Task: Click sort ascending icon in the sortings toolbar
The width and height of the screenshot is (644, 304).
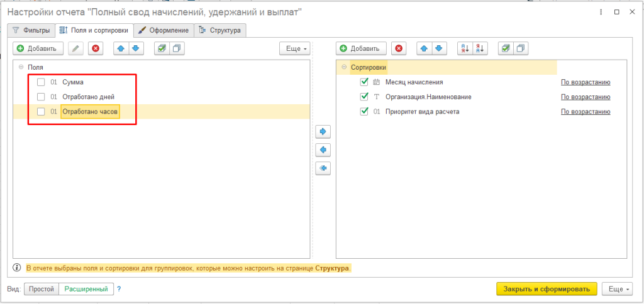Action: 465,48
